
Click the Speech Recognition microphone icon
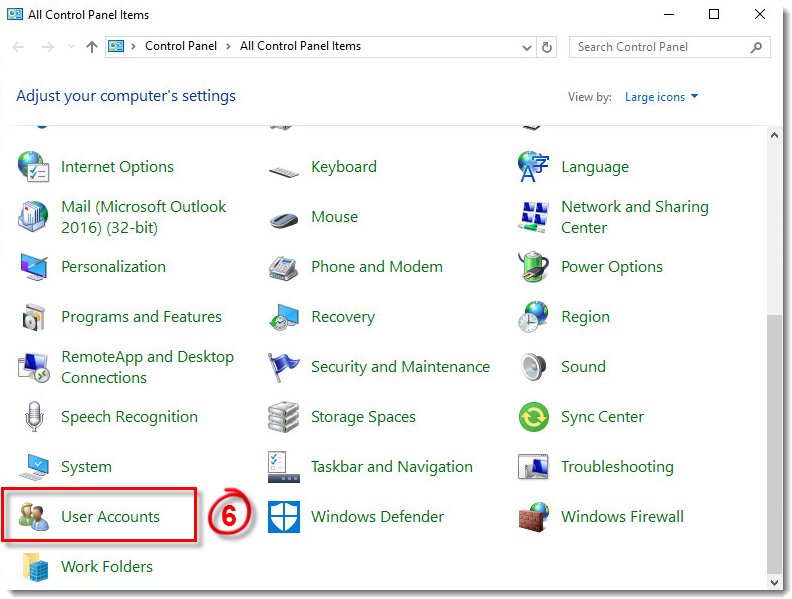(35, 417)
